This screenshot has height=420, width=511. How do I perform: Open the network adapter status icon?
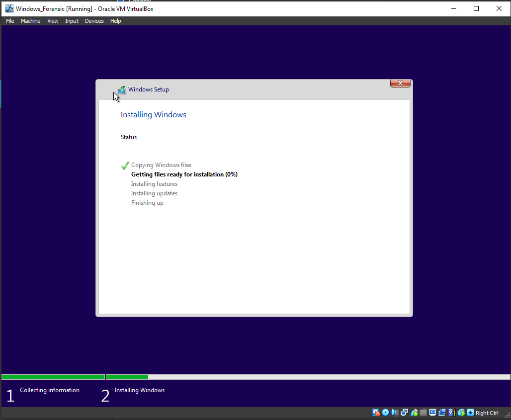click(x=404, y=413)
